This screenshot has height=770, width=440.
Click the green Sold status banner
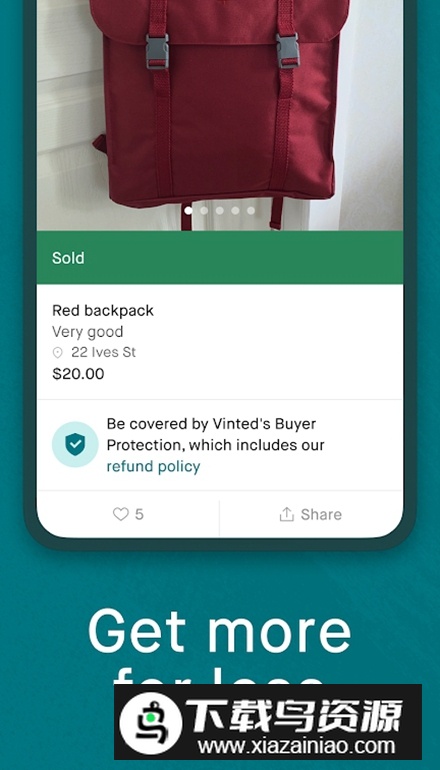coord(220,257)
